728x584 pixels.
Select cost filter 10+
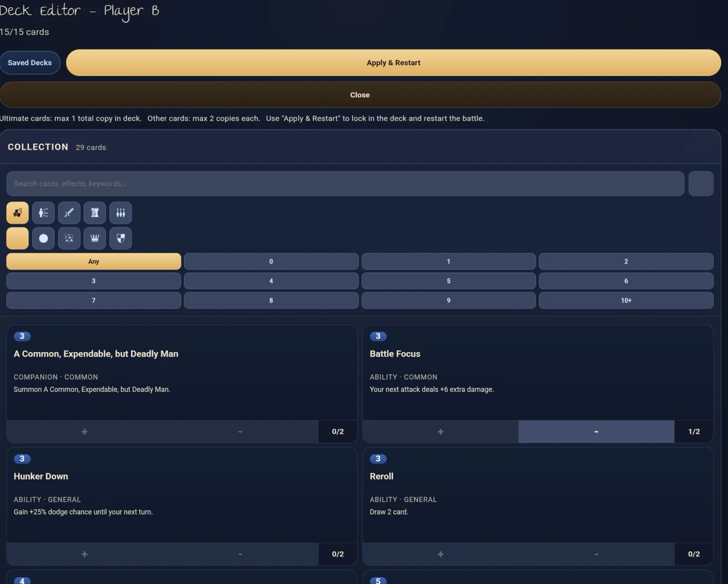tap(626, 300)
